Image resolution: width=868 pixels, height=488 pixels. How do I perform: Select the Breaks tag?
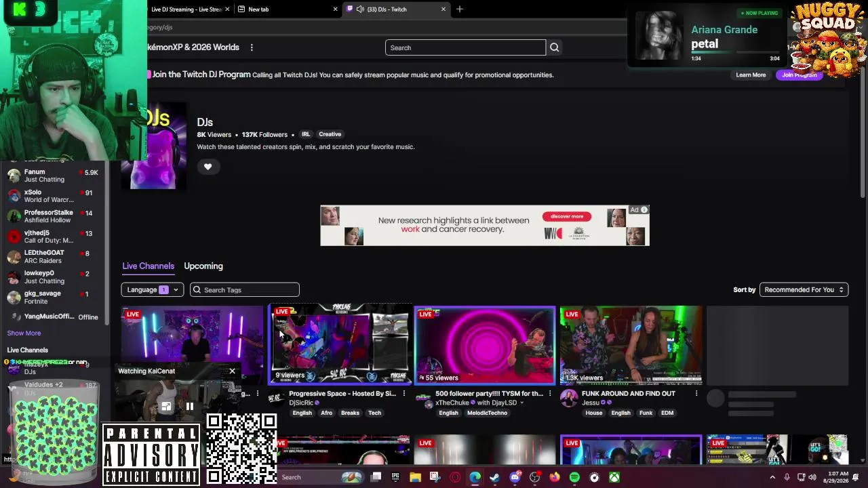[x=350, y=413]
